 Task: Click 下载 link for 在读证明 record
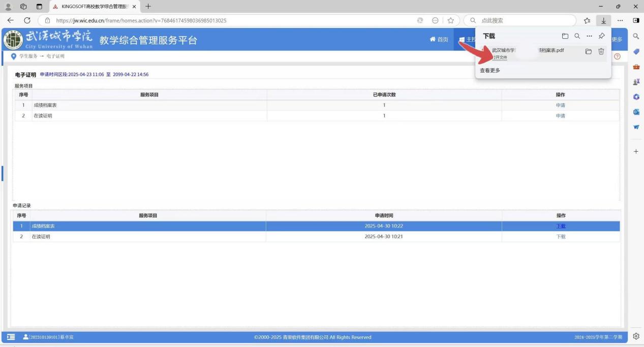[561, 237]
